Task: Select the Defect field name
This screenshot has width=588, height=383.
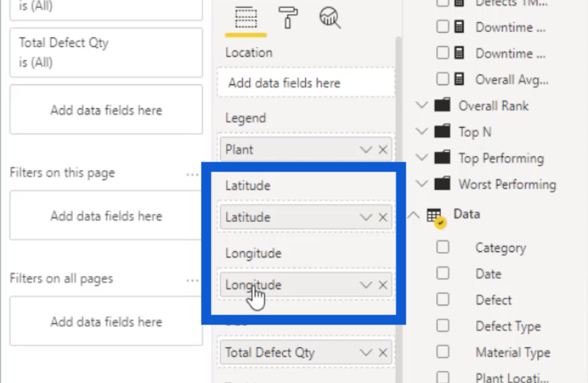Action: 494,300
